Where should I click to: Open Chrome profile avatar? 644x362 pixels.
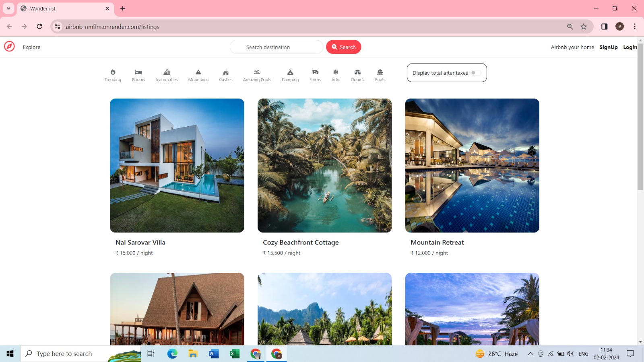(x=620, y=27)
